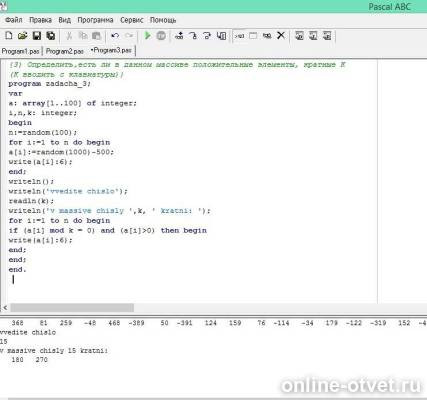The width and height of the screenshot is (427, 400).
Task: Undo the last edit
Action: [x=115, y=36]
